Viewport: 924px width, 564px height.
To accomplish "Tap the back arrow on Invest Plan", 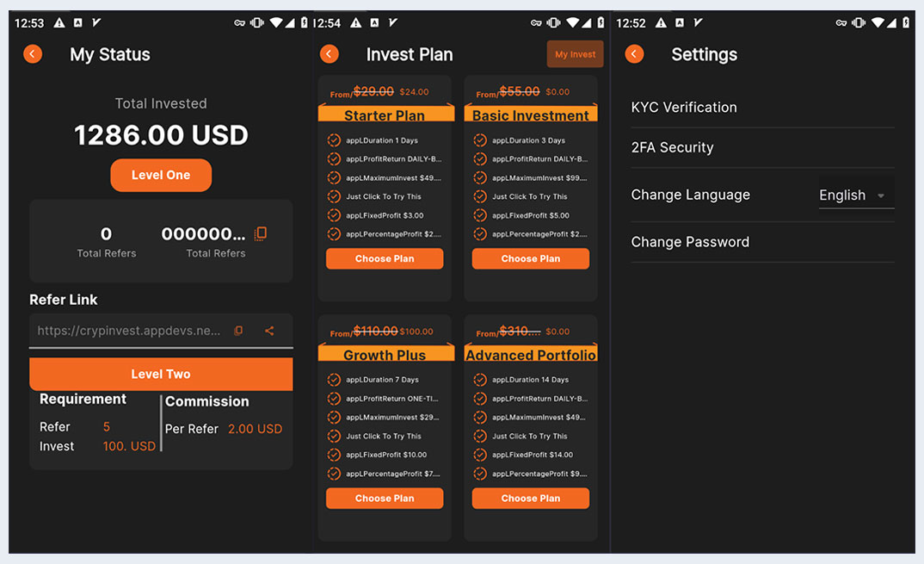I will point(330,54).
